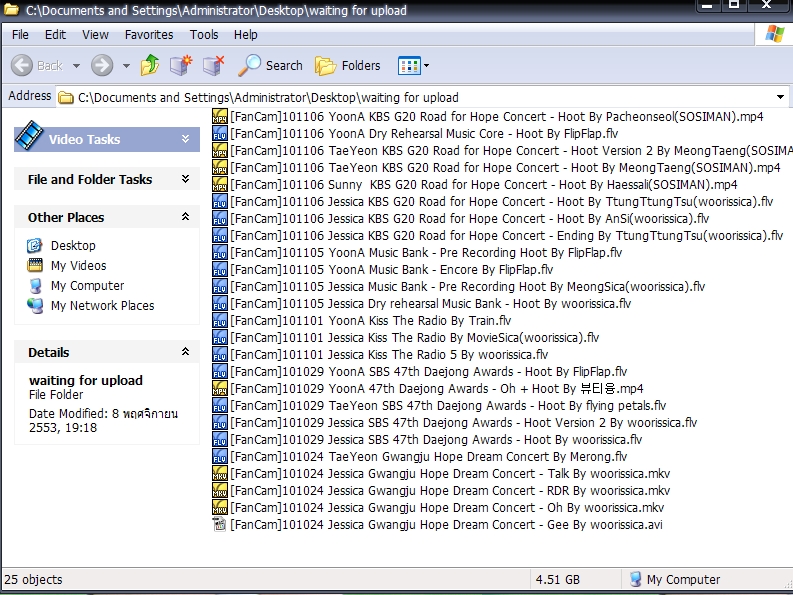Open My Videos link

coord(78,266)
